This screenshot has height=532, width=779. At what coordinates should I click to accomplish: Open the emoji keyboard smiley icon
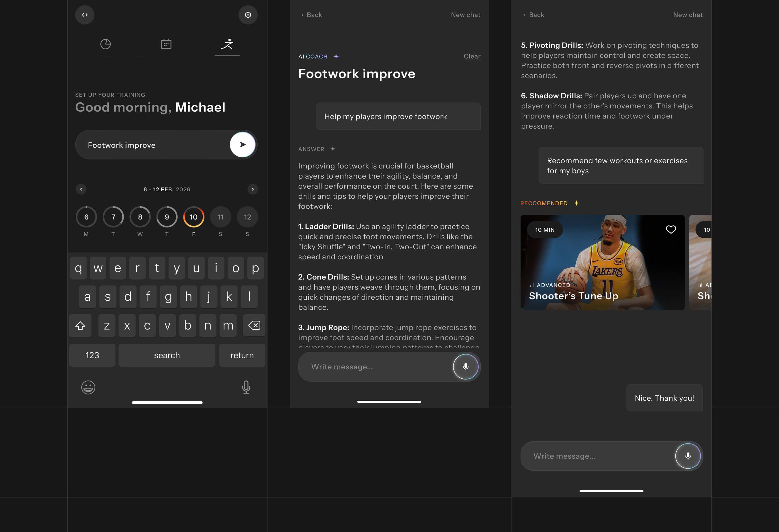(88, 387)
